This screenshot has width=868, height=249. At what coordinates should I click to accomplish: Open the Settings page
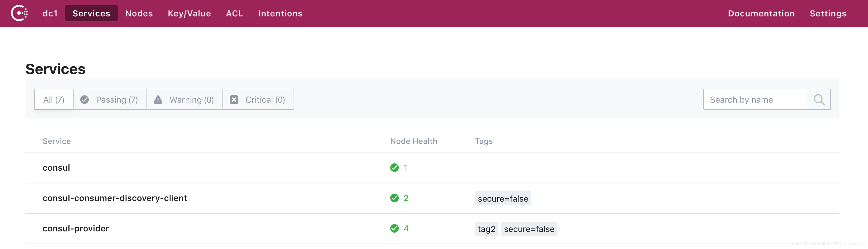[x=828, y=13]
